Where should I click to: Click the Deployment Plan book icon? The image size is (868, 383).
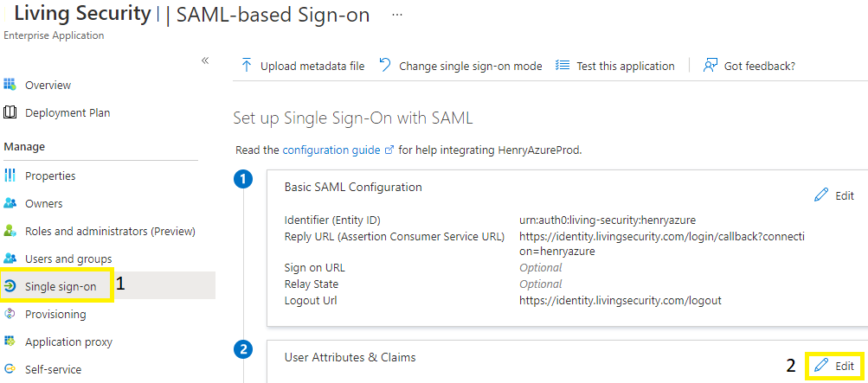[10, 112]
